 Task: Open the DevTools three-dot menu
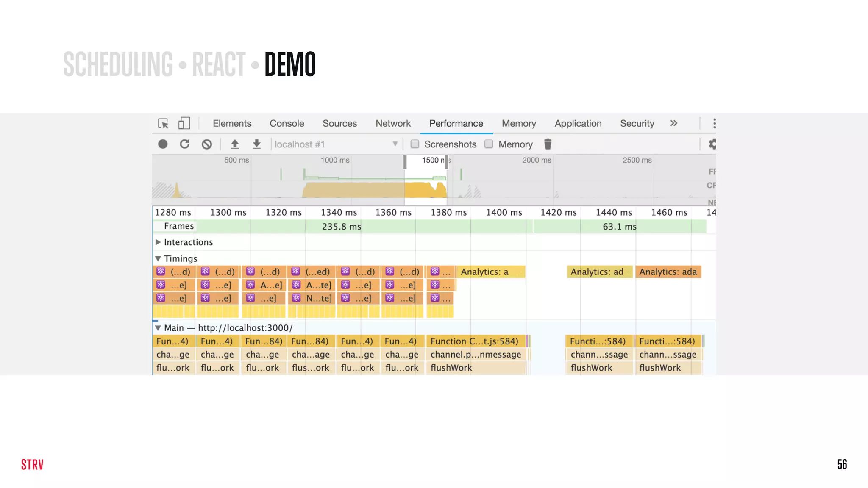pos(715,123)
